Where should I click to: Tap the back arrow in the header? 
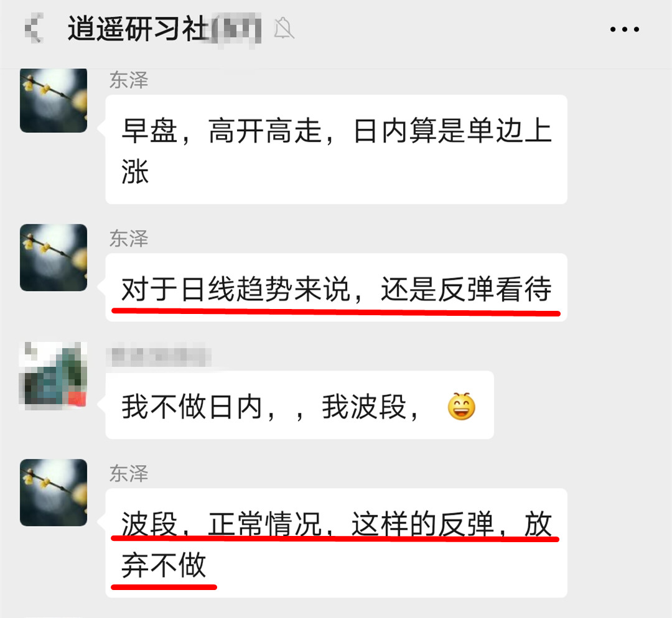[34, 28]
